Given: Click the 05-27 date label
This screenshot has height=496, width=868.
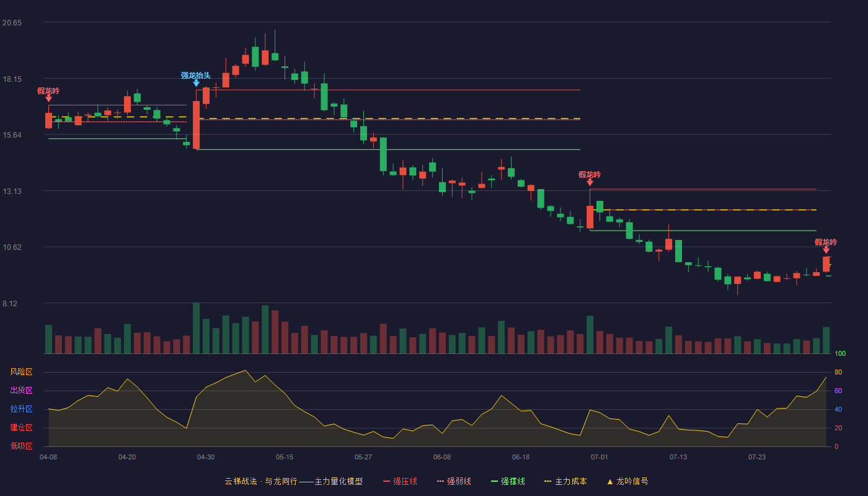Looking at the screenshot, I should coord(363,457).
